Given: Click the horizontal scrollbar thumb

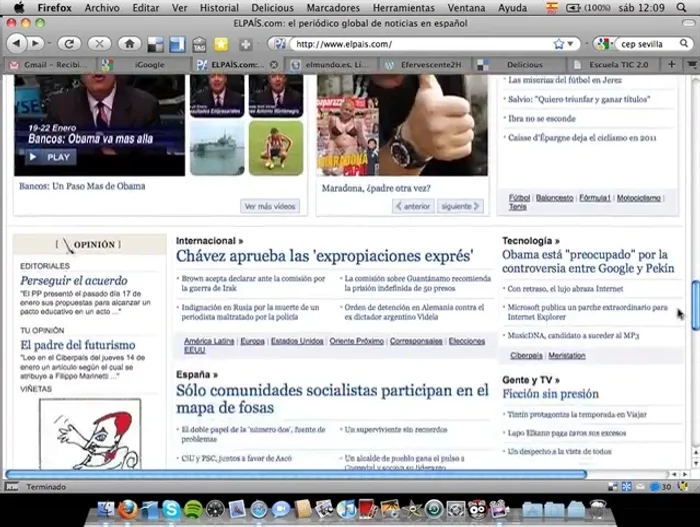Looking at the screenshot, I should click(x=296, y=474).
